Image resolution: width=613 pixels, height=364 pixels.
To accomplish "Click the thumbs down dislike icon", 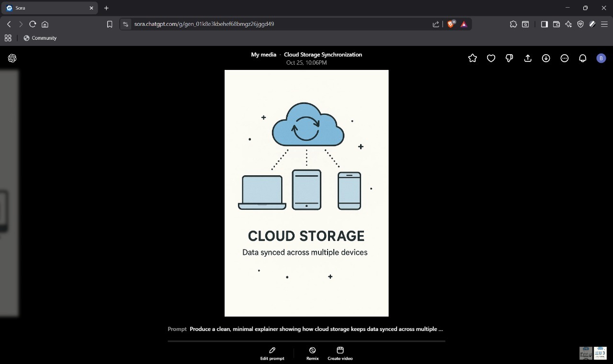I will pos(509,58).
